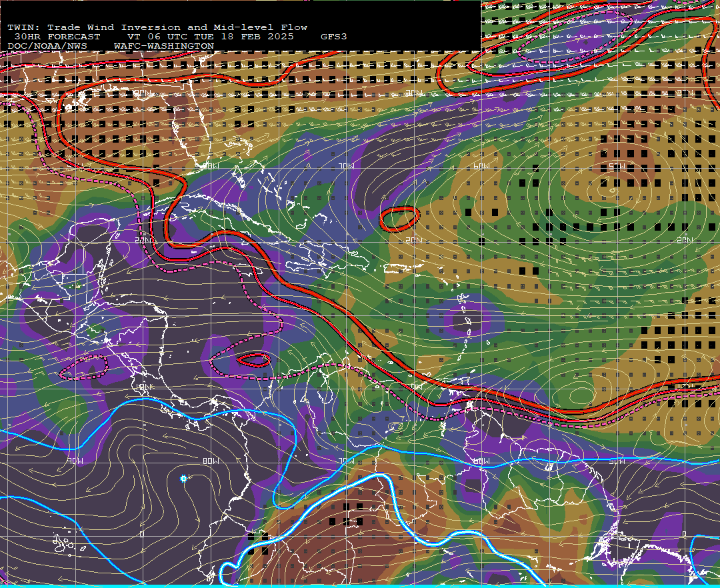Click the closed red contour east of the Bahamas
Image resolution: width=720 pixels, height=588 pixels.
point(399,219)
